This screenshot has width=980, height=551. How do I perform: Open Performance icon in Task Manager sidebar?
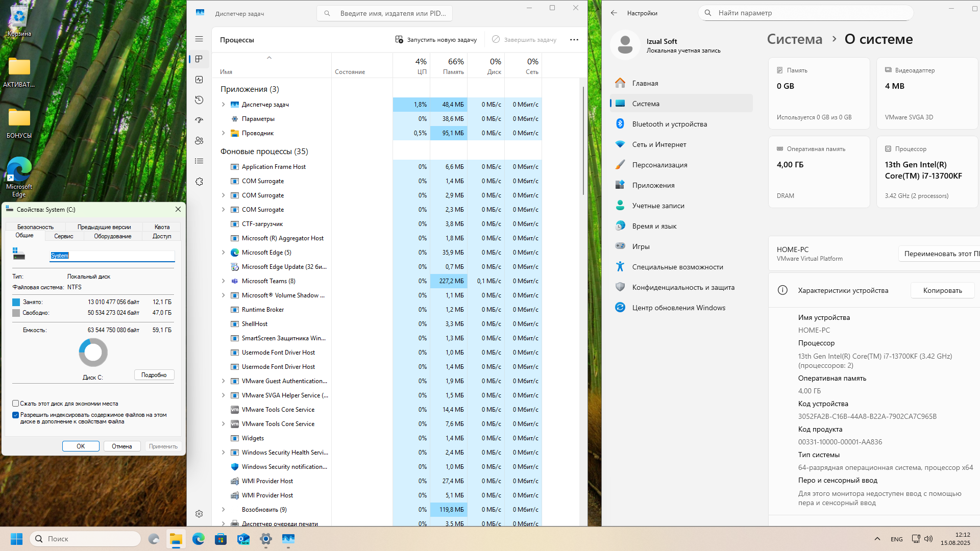pos(199,80)
